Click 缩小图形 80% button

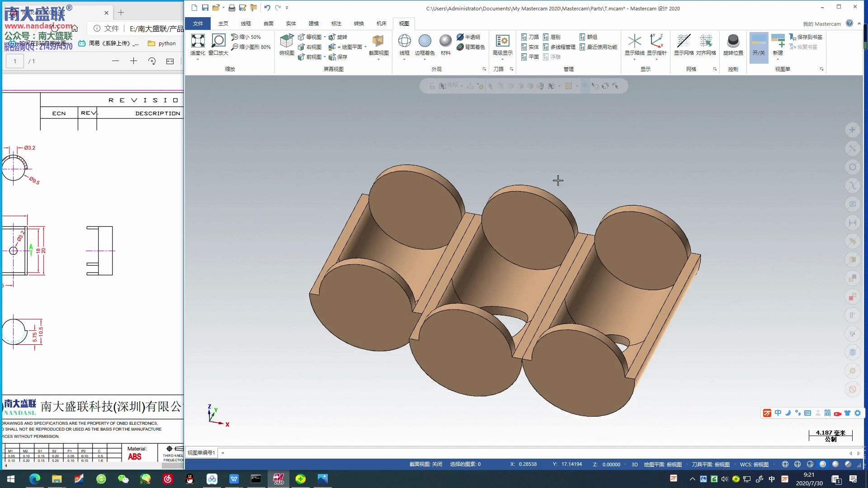tap(251, 47)
